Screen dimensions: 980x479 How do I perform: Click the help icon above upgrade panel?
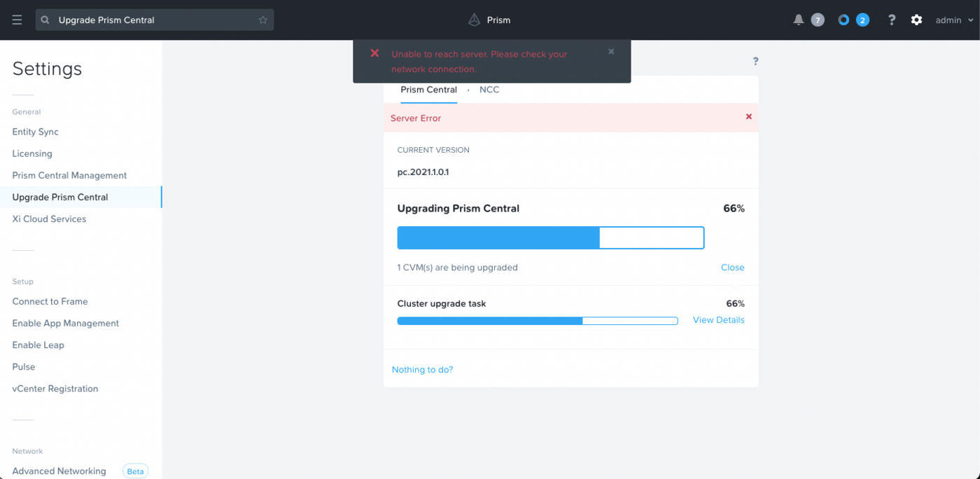coord(755,62)
